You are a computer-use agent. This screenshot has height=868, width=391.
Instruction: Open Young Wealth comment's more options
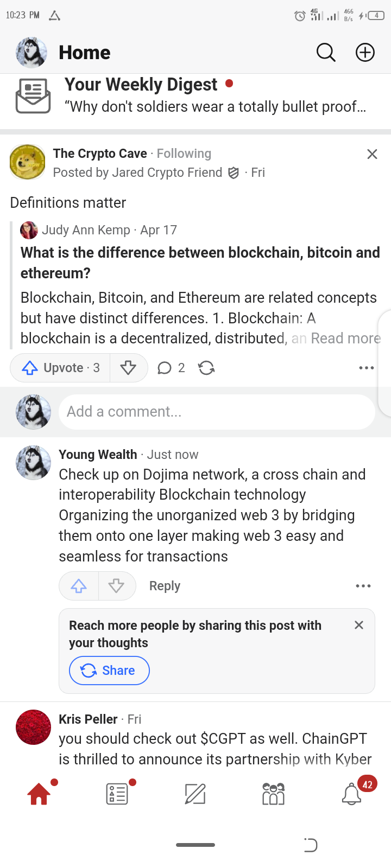[363, 586]
